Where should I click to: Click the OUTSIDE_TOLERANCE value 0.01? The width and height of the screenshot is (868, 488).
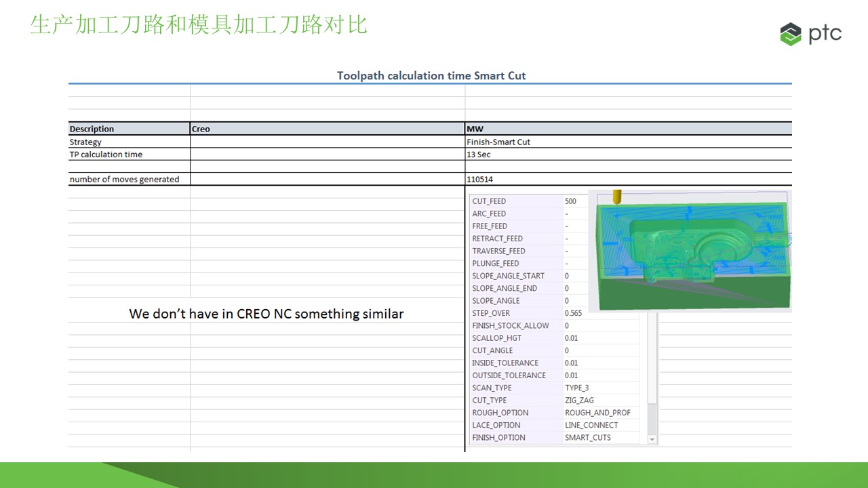572,375
